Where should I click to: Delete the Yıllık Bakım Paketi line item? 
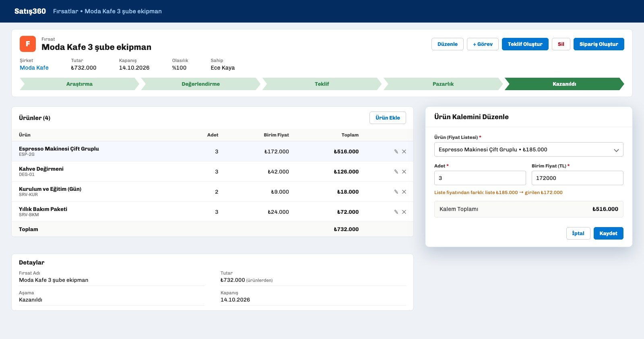pos(404,212)
